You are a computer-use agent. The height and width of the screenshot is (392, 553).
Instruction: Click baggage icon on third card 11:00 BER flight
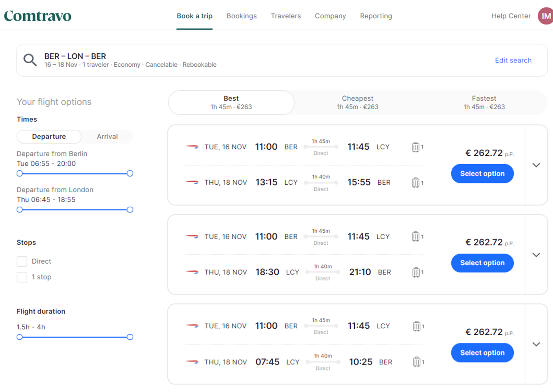coord(416,326)
